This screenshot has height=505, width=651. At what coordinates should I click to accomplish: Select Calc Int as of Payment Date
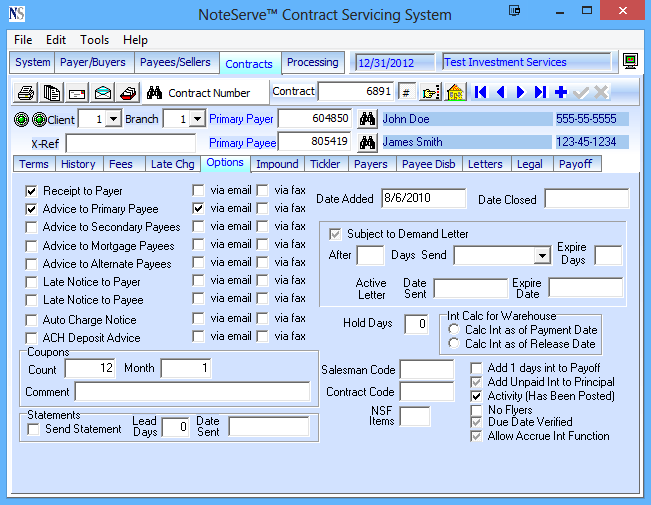[455, 330]
